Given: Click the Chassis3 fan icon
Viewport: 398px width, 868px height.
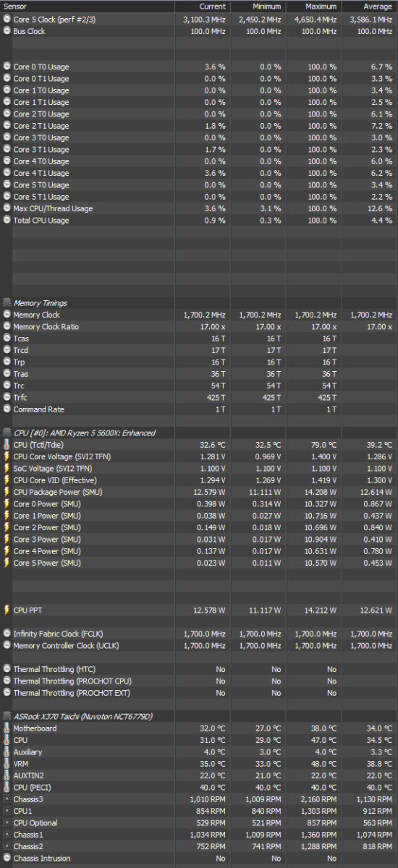Looking at the screenshot, I should pyautogui.click(x=7, y=799).
